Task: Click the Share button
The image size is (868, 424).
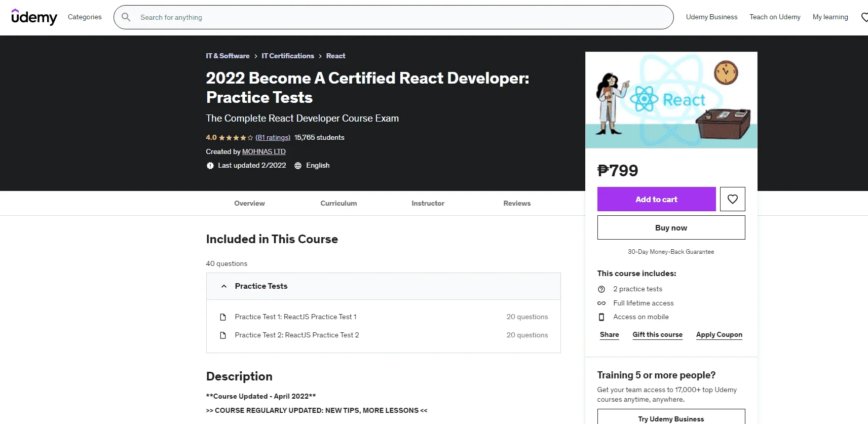Action: pos(609,335)
